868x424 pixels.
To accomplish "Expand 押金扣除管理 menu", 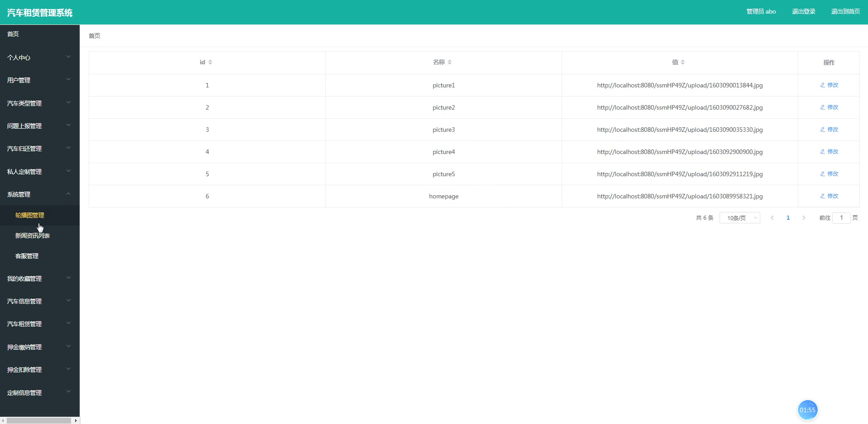I will [x=40, y=370].
